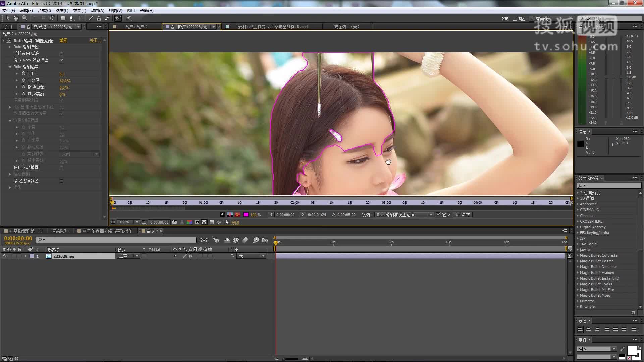Select the Puppet Pin tool

(129, 18)
